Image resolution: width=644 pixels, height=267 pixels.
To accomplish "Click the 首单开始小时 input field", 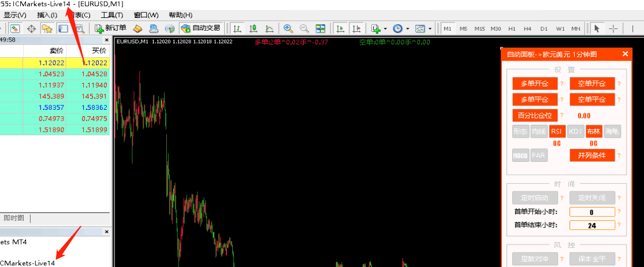I will 592,212.
